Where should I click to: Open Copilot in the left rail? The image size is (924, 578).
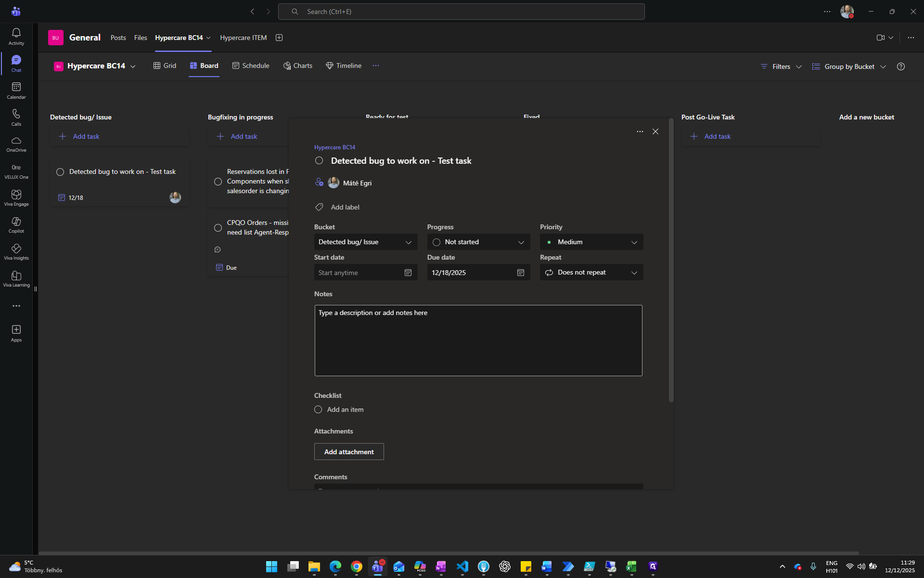(x=16, y=224)
